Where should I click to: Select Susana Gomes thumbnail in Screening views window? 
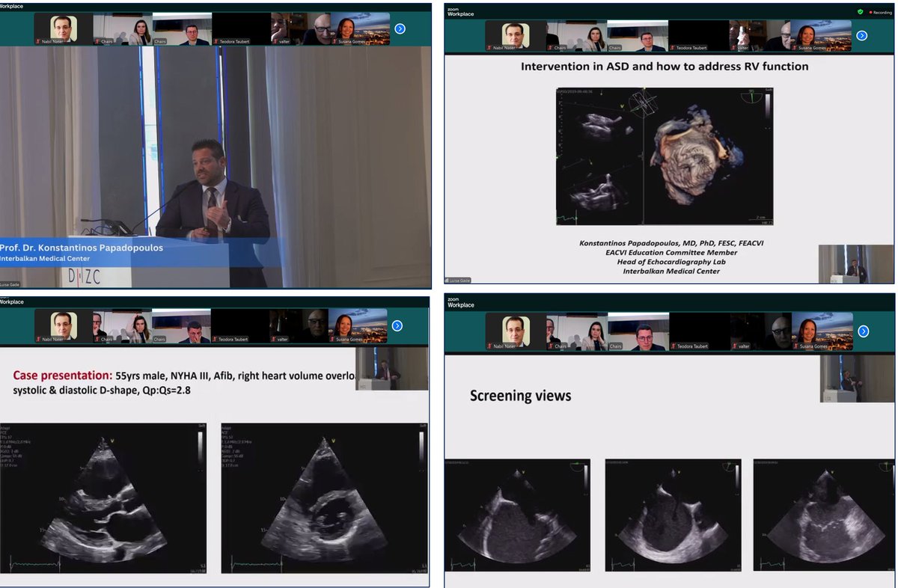tap(822, 331)
